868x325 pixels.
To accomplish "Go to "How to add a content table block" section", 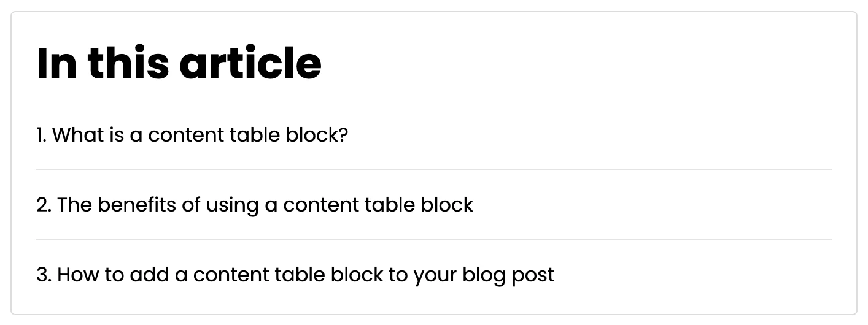I will [x=295, y=274].
